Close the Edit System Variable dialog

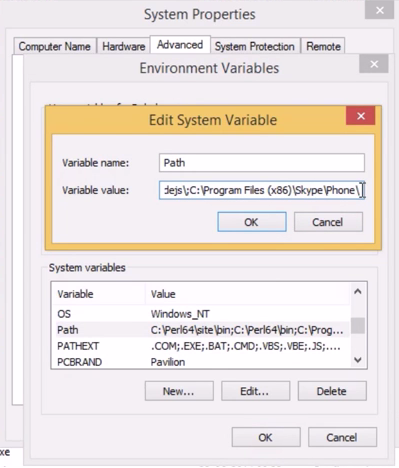361,116
